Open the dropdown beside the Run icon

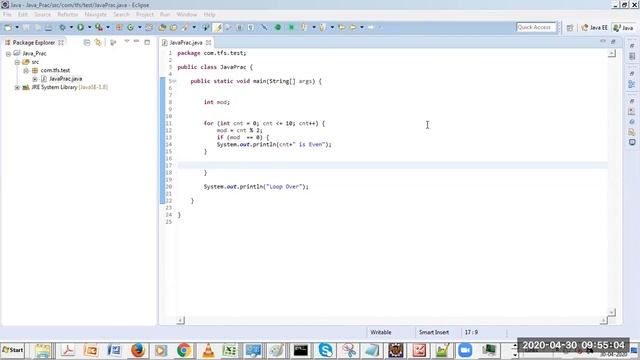pos(89,27)
